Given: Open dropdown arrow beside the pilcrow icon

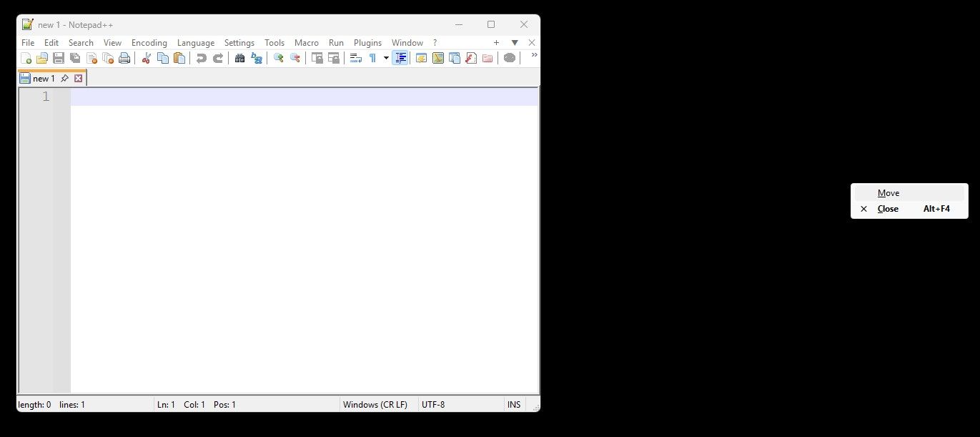Looking at the screenshot, I should pyautogui.click(x=386, y=58).
